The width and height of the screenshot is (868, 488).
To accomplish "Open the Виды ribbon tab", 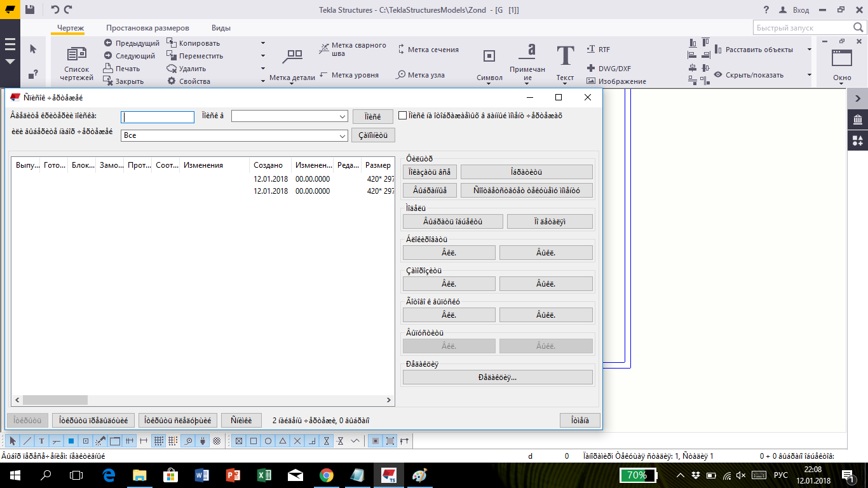I will [x=220, y=28].
